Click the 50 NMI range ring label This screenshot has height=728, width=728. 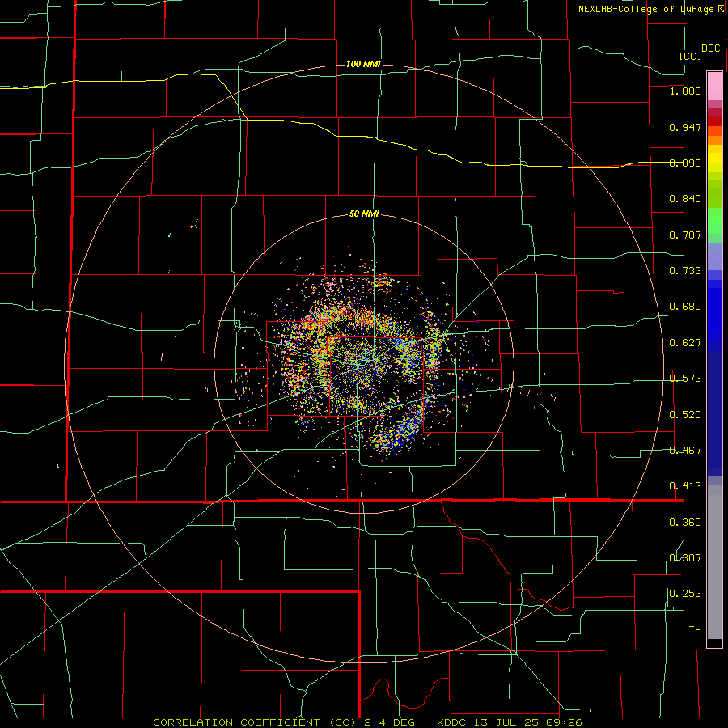[364, 214]
